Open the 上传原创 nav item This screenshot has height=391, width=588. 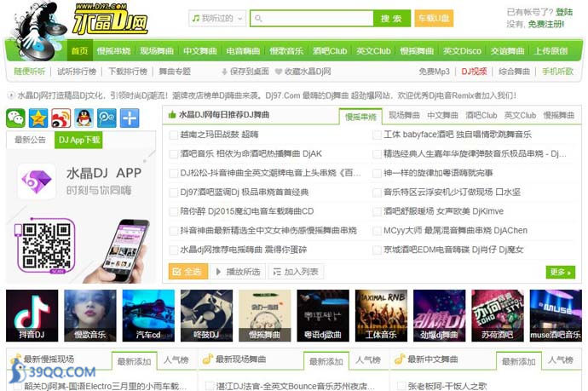[x=551, y=50]
